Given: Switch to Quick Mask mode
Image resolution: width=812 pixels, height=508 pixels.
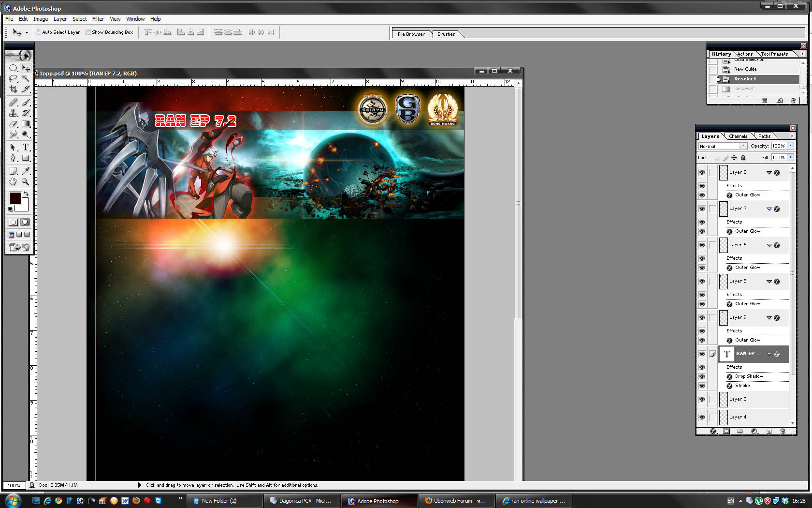Looking at the screenshot, I should (x=25, y=222).
